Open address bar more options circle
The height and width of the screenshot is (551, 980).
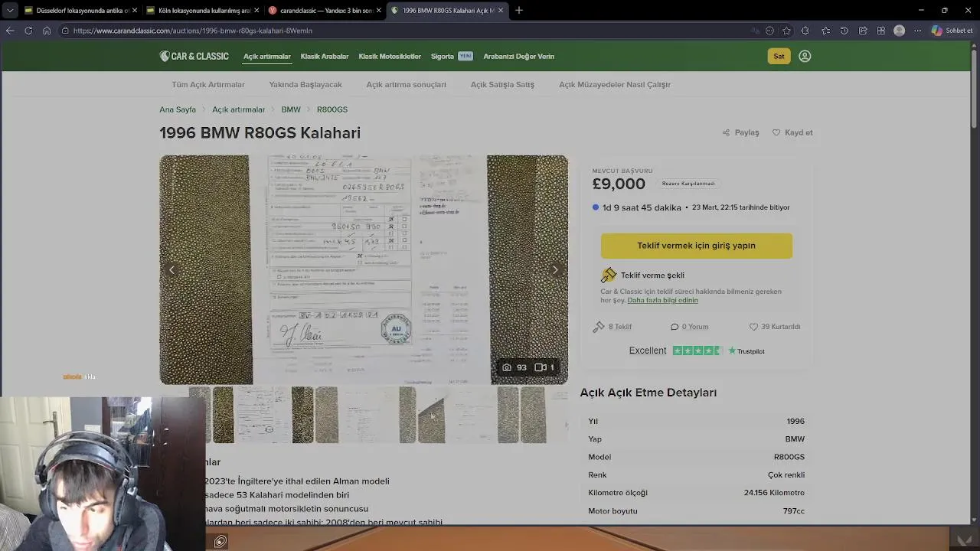[x=769, y=31]
